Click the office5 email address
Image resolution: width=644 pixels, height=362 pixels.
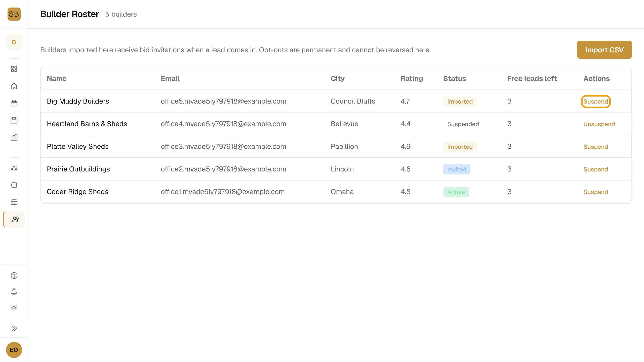pos(223,101)
